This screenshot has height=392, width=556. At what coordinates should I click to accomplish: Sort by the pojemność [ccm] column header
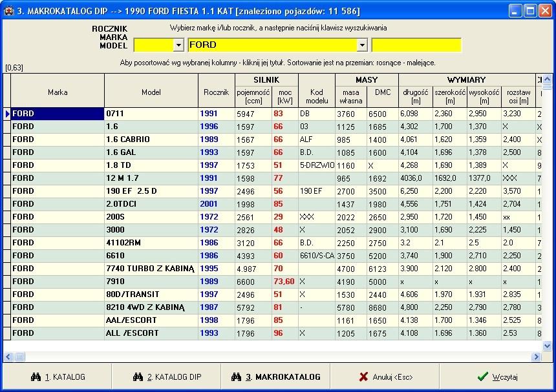(253, 97)
